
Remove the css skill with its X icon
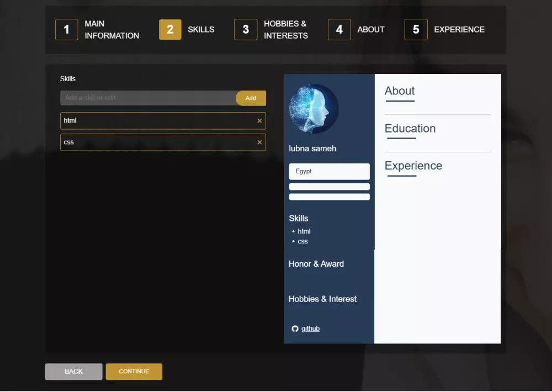coord(259,142)
